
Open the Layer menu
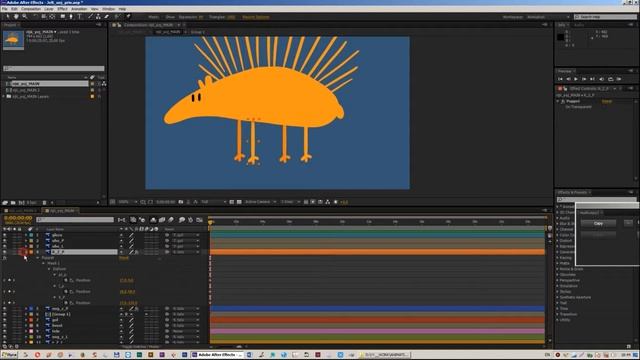(x=49, y=9)
